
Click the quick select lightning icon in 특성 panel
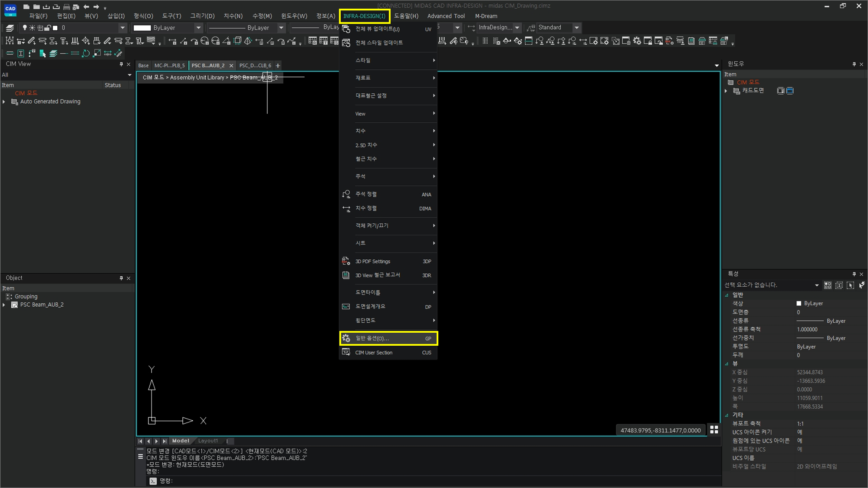[x=861, y=285]
